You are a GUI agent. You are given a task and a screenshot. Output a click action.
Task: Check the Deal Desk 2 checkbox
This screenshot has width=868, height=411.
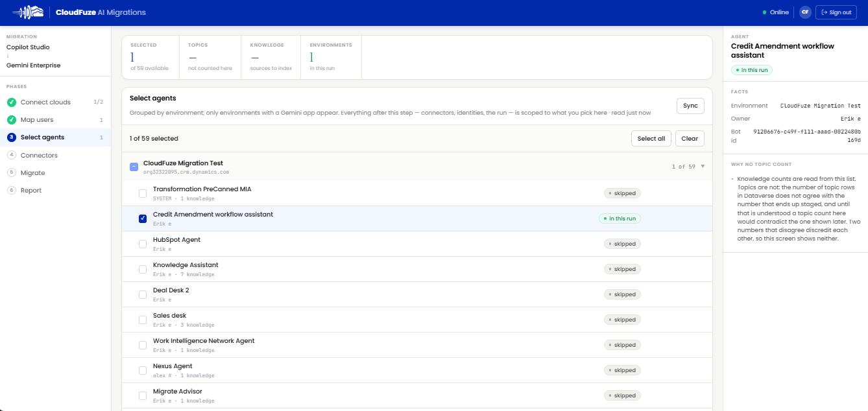(x=143, y=294)
